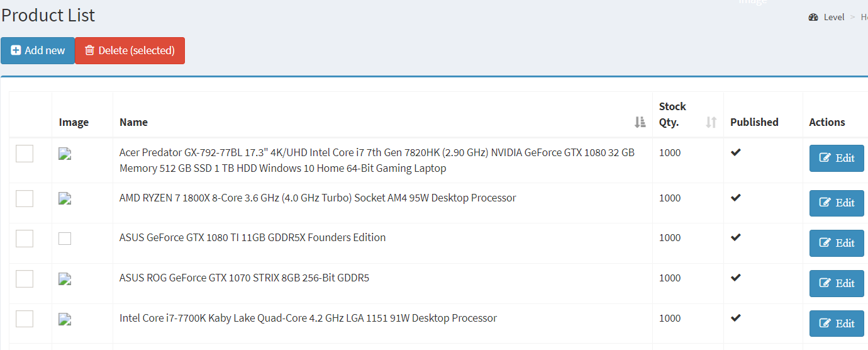Open the Level breadcrumb link

(x=834, y=17)
